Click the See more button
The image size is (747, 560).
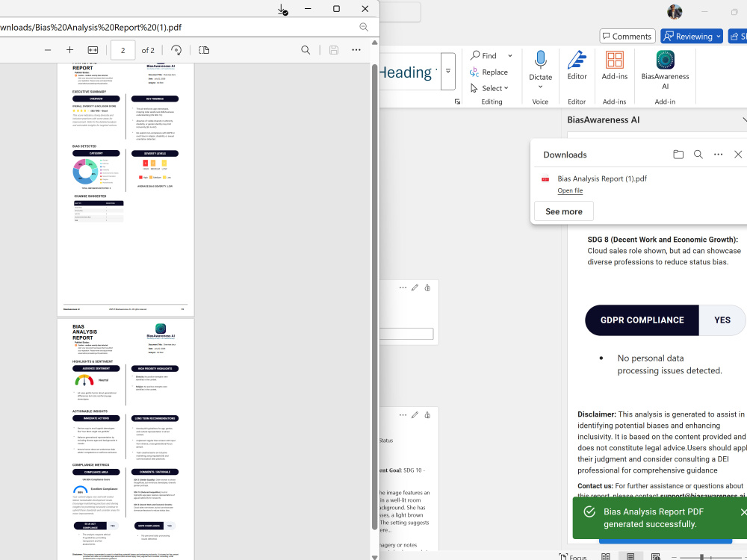click(x=564, y=211)
